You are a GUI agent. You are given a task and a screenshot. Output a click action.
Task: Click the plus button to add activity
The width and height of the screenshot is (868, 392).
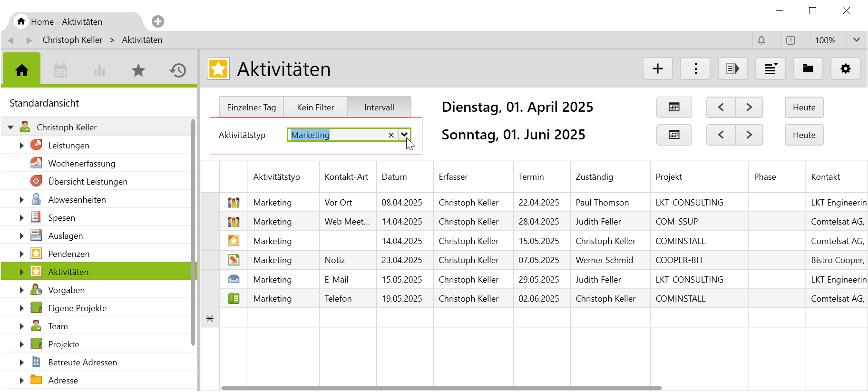click(x=657, y=69)
